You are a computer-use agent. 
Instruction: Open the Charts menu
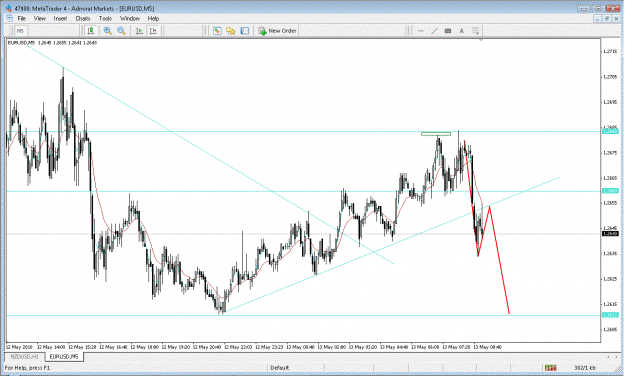83,18
